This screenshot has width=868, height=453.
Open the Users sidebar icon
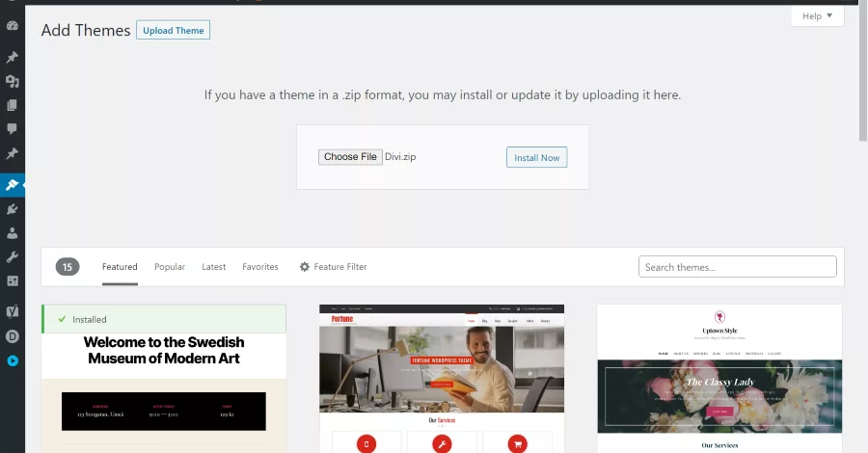pyautogui.click(x=13, y=233)
